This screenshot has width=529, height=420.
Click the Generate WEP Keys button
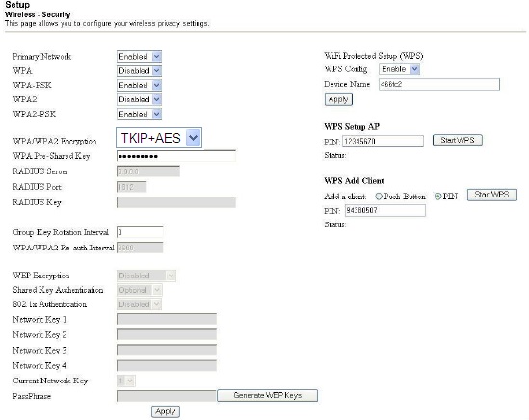pyautogui.click(x=268, y=395)
